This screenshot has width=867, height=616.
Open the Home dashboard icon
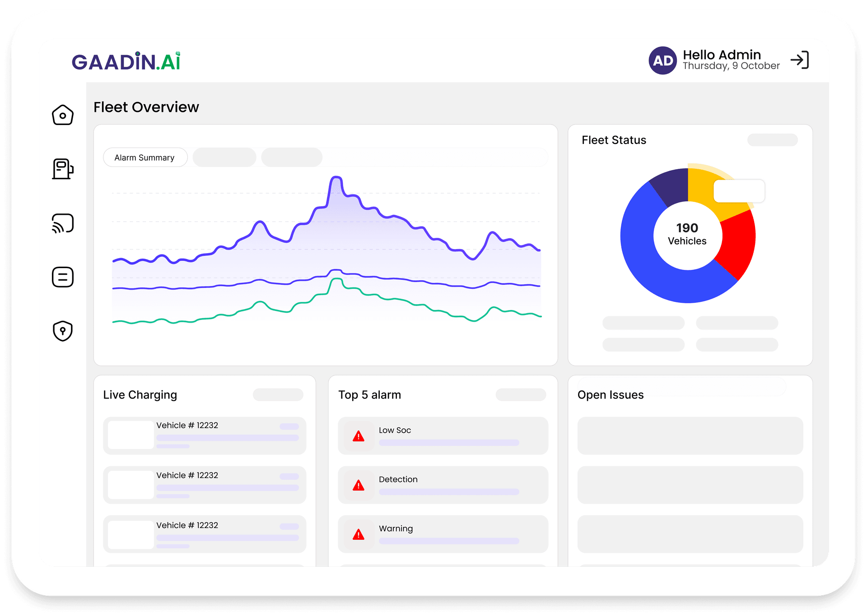62,115
